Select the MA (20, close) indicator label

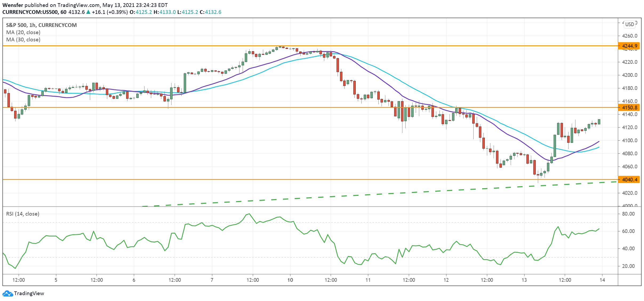pos(23,32)
